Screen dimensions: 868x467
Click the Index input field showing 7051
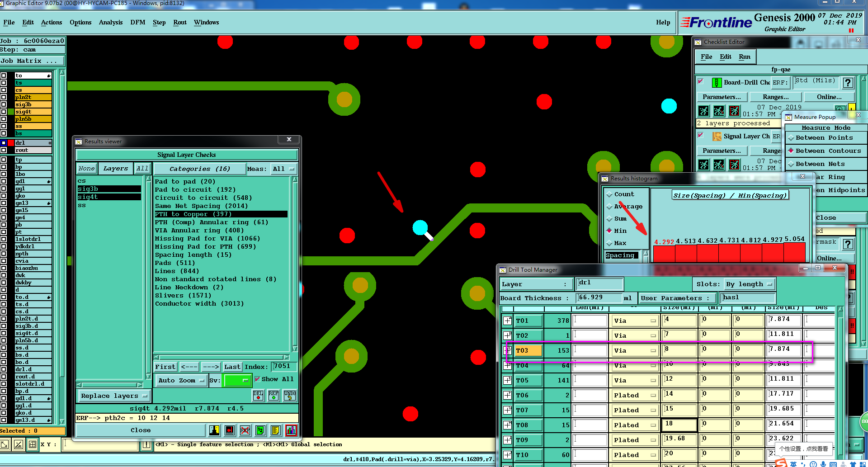click(284, 367)
